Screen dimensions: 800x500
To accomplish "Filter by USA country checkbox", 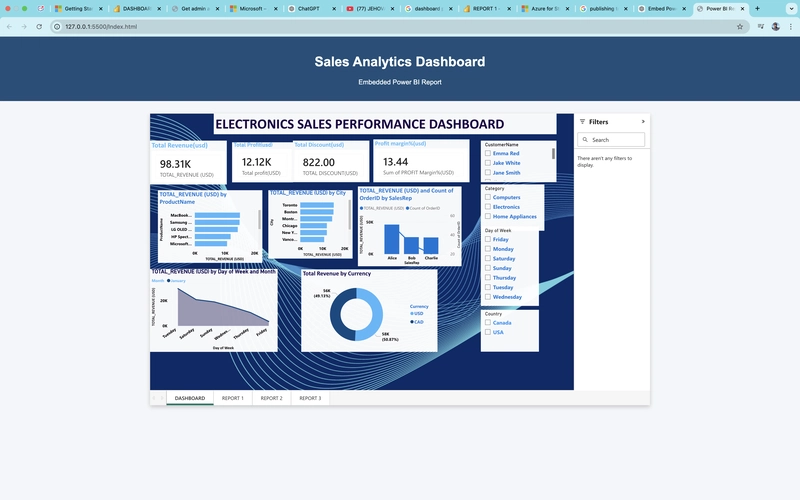I will click(488, 332).
